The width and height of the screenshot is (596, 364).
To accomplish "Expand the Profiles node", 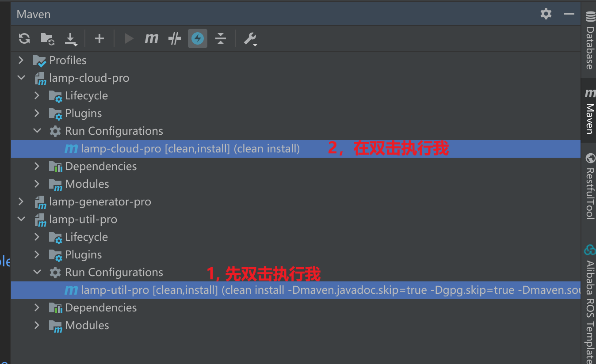I will 21,60.
